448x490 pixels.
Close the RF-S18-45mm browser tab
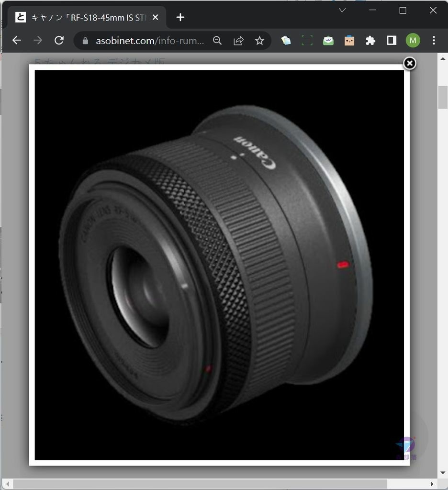coord(155,17)
